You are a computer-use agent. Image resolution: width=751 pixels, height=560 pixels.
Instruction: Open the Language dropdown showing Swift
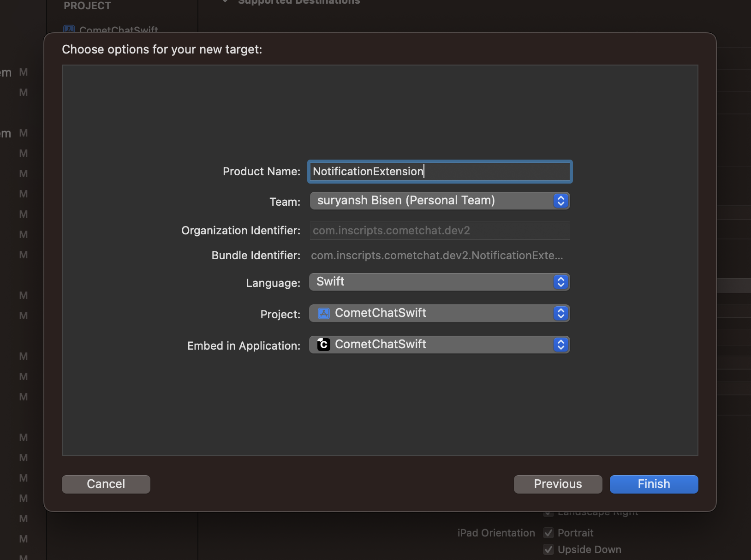[x=440, y=282]
